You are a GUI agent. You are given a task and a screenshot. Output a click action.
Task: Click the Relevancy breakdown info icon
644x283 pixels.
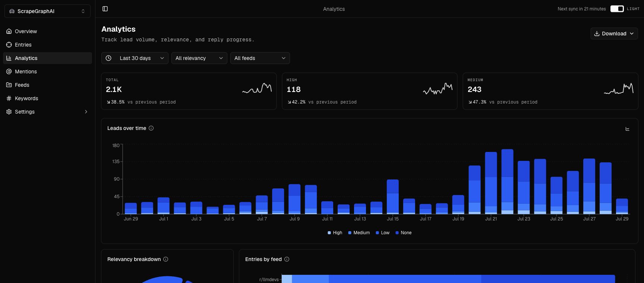click(165, 259)
